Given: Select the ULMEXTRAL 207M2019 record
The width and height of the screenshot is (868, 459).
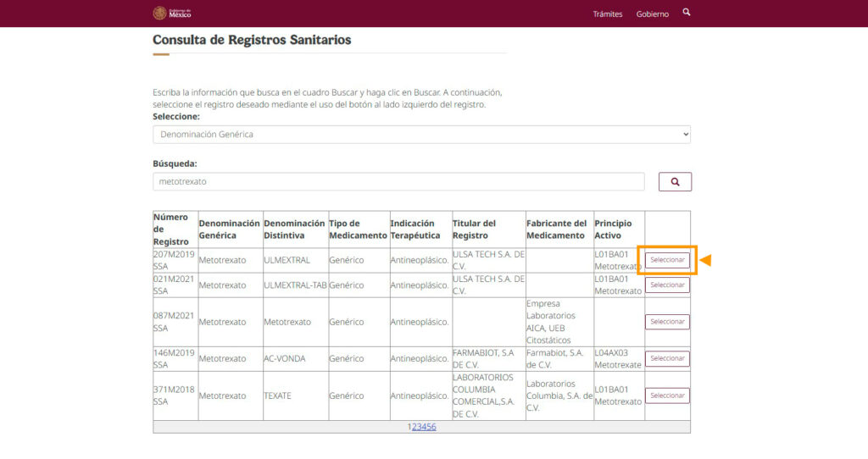Looking at the screenshot, I should pos(667,260).
